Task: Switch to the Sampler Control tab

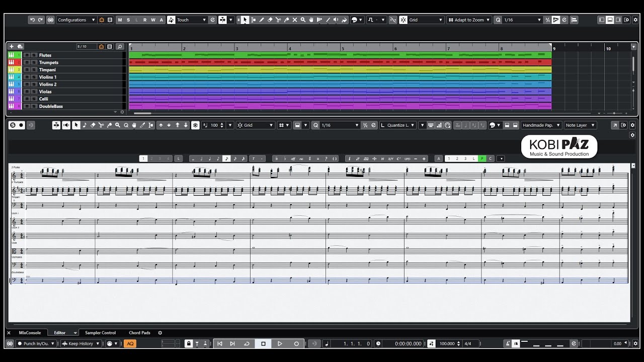Action: pos(100,333)
